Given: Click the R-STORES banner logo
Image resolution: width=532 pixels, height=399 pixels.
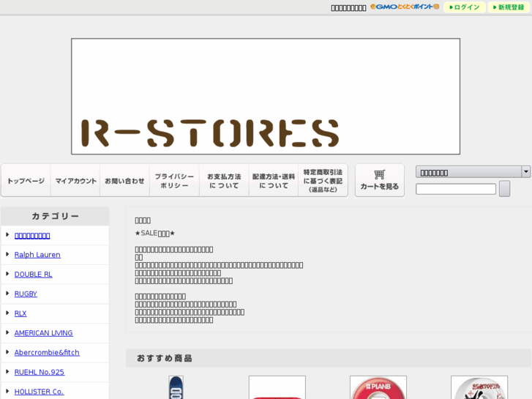Looking at the screenshot, I should click(x=266, y=97).
